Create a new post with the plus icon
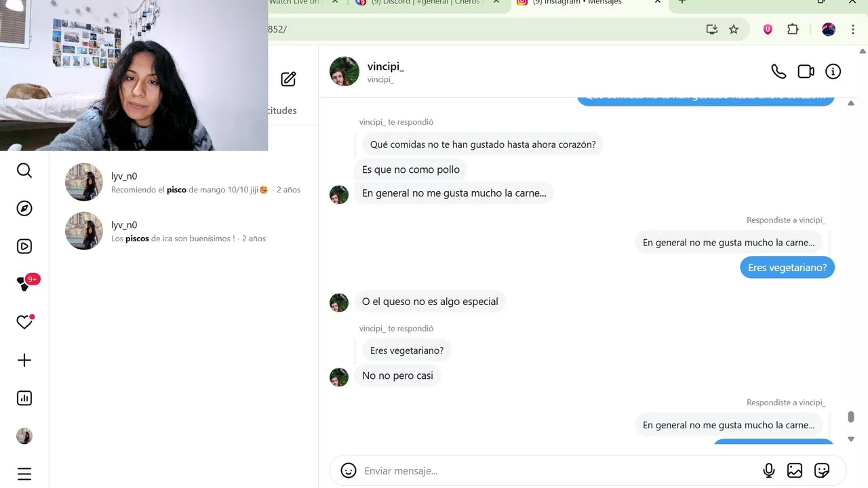This screenshot has height=488, width=868. coord(24,361)
